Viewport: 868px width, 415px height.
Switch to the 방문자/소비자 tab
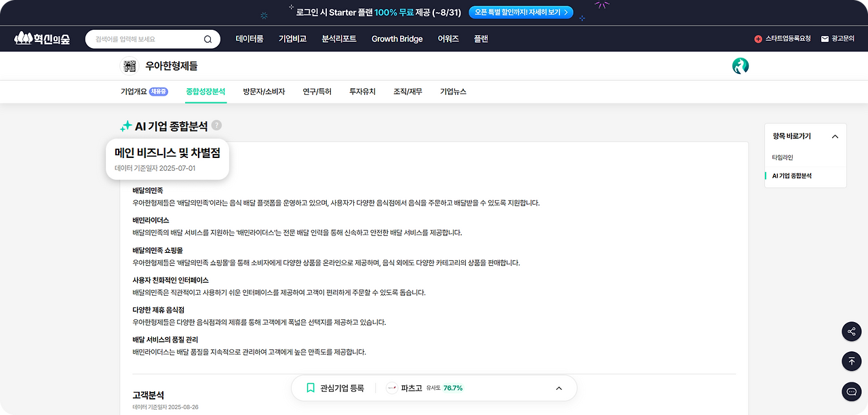pyautogui.click(x=264, y=92)
